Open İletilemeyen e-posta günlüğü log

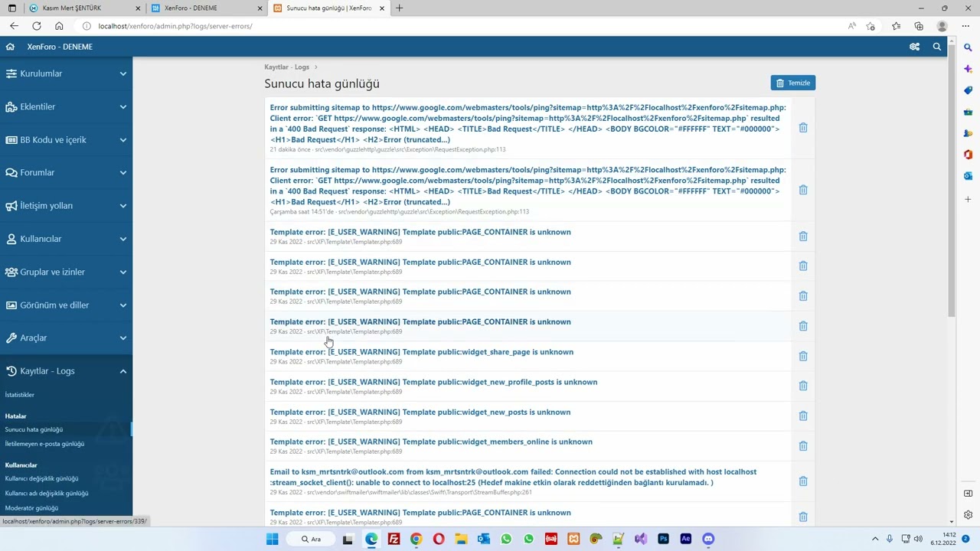tap(44, 444)
